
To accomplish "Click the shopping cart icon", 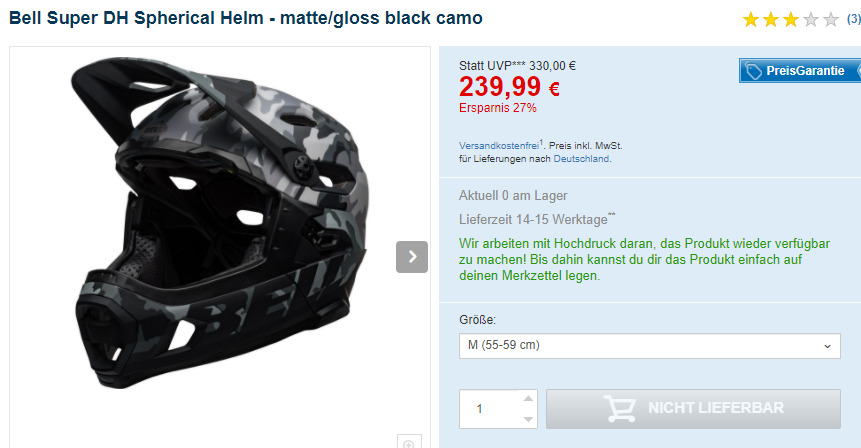I will coord(621,408).
